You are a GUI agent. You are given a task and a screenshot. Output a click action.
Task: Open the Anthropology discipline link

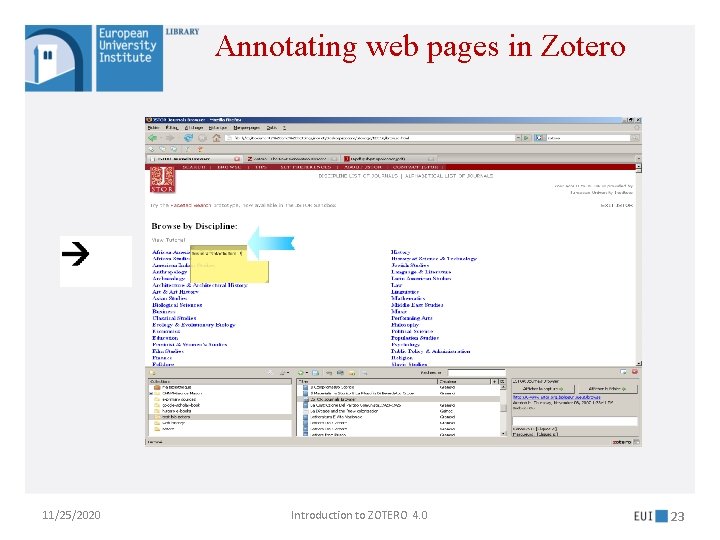point(169,272)
